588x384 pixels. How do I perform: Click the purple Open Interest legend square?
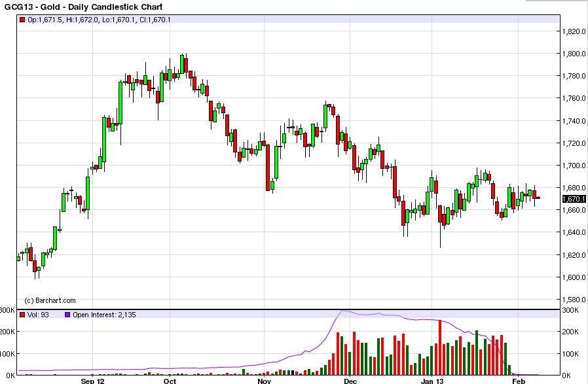[x=67, y=315]
